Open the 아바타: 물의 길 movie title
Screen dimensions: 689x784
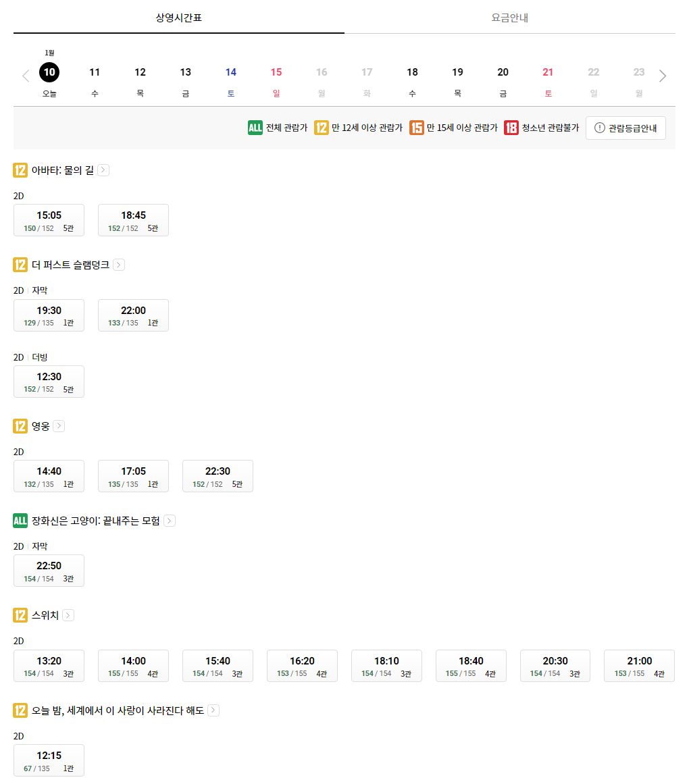click(63, 170)
